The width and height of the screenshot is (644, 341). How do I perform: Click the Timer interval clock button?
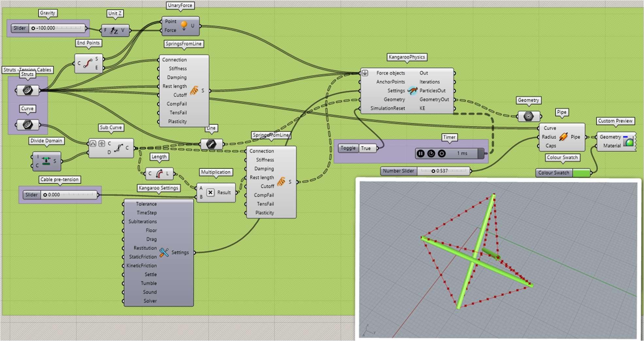pos(431,153)
